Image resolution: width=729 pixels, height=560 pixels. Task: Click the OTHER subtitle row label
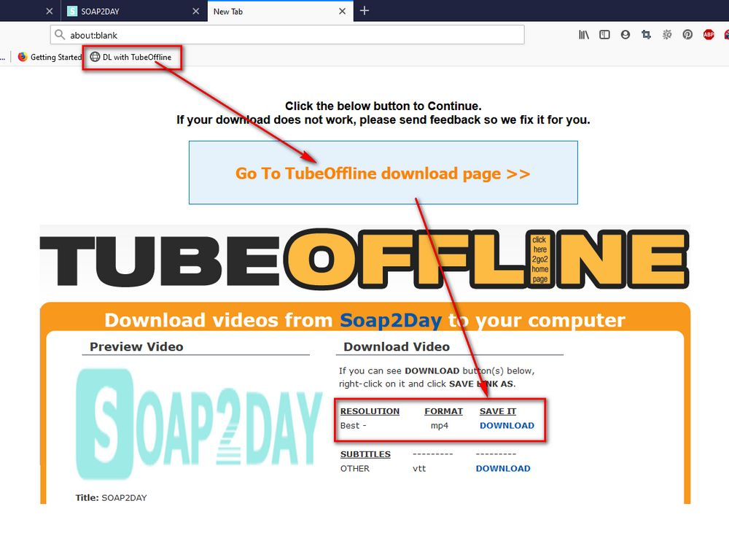pos(355,468)
